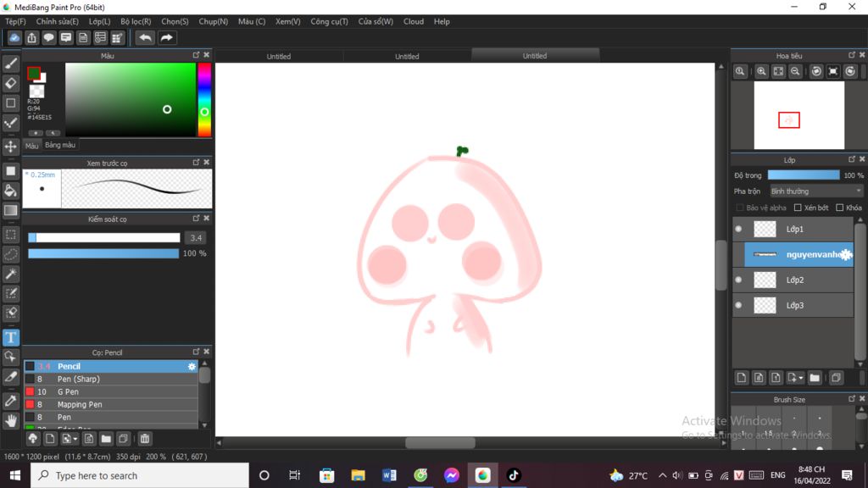The width and height of the screenshot is (868, 488).
Task: Open the Help menu
Action: 442,21
